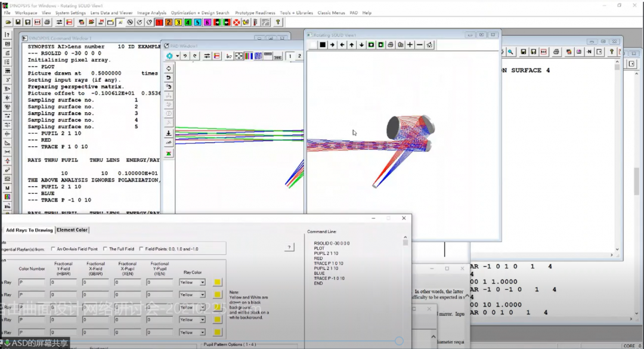The image size is (644, 349).
Task: Click Command Line vertical scrollbar in dialog
Action: tap(405, 288)
